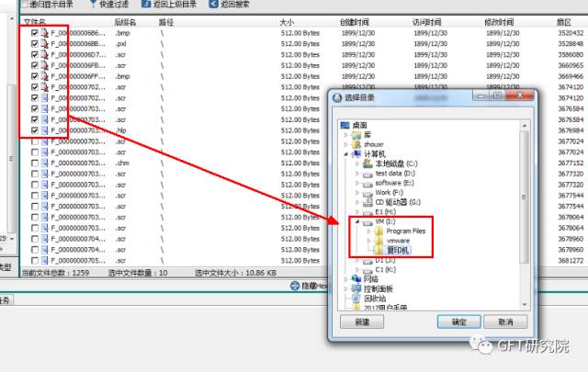Screen dimensions: 588x372
Task: Sort by 后缀名 column header
Action: pyautogui.click(x=125, y=20)
